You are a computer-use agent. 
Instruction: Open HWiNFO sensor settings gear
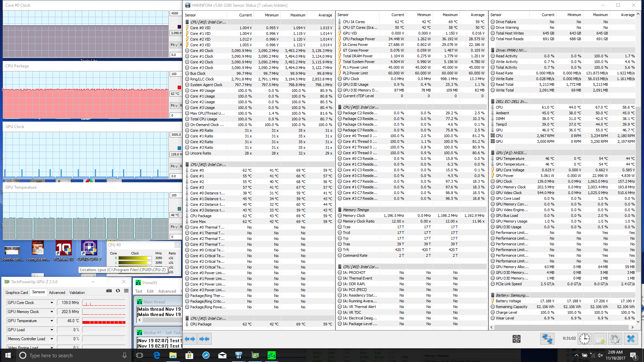tap(615, 339)
